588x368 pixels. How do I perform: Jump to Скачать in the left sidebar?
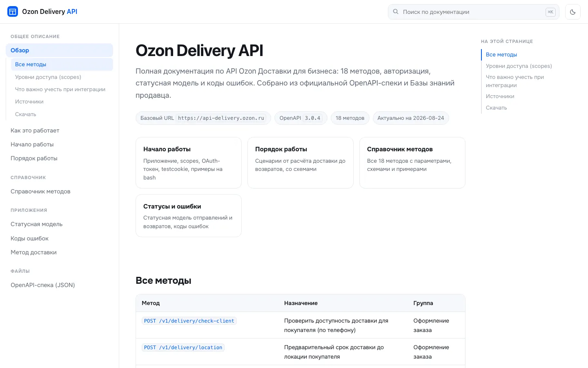click(26, 114)
